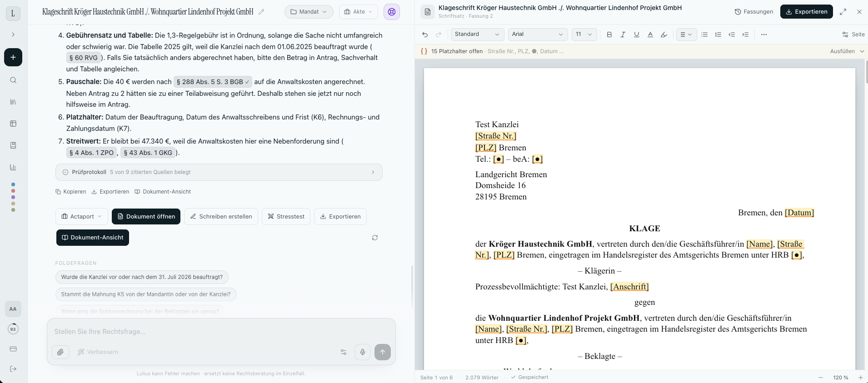The width and height of the screenshot is (868, 383).
Task: Open the Actaport dropdown
Action: pos(82,217)
